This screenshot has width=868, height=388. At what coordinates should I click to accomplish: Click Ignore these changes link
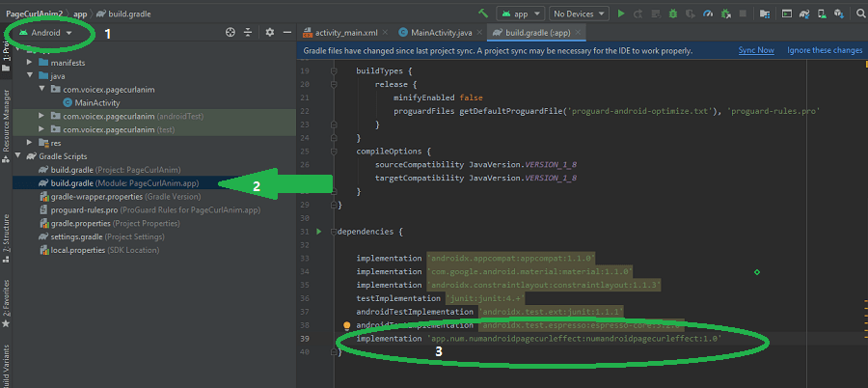pos(825,50)
